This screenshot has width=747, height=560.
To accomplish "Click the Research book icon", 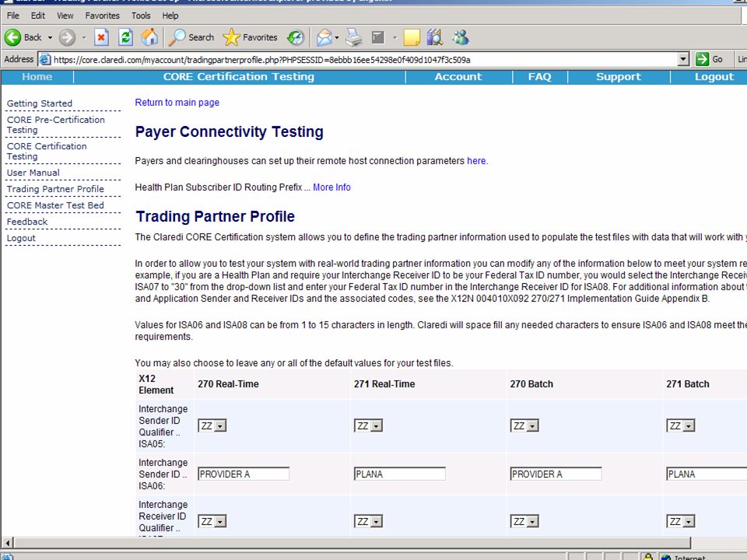I will click(x=435, y=37).
